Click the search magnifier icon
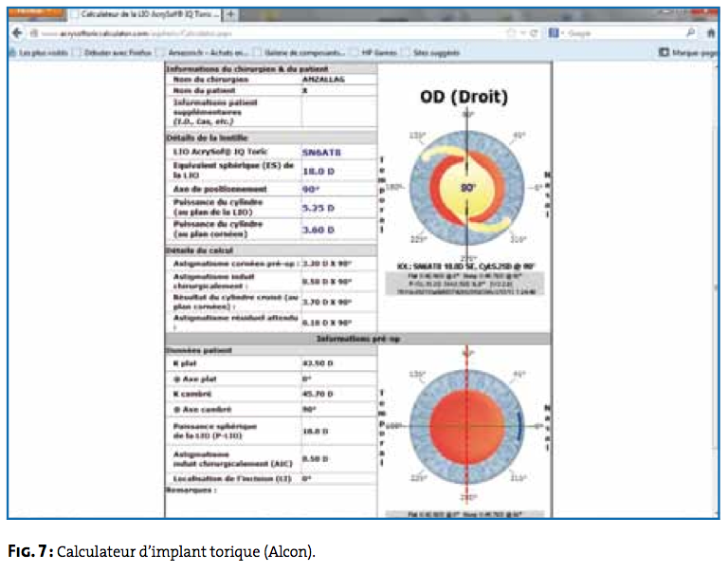728x573 pixels. 690,33
